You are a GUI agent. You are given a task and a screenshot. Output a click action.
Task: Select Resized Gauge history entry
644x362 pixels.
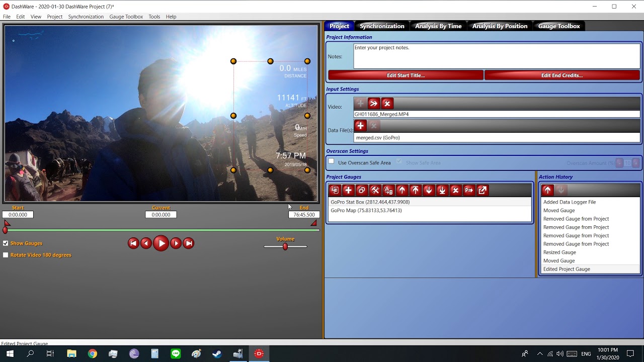click(x=590, y=252)
